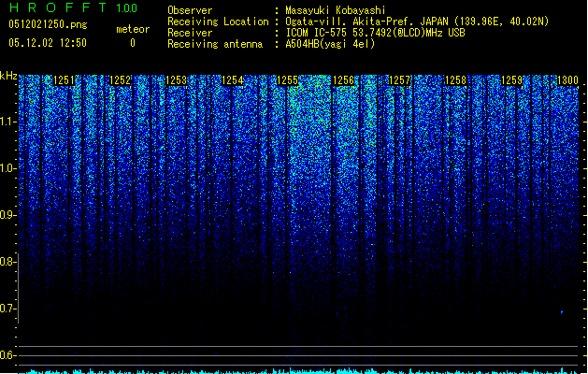Click the kHz axis unit label
This screenshot has height=374, width=588.
(x=8, y=76)
